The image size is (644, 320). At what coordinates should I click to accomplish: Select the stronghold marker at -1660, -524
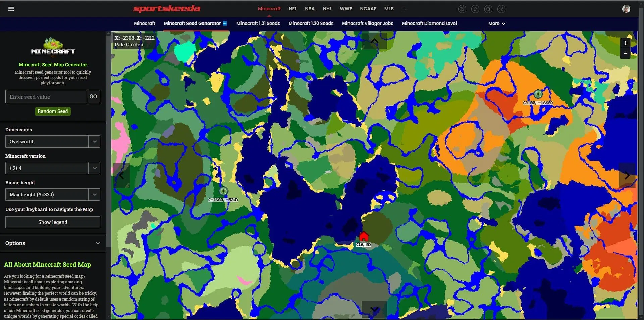click(x=223, y=191)
